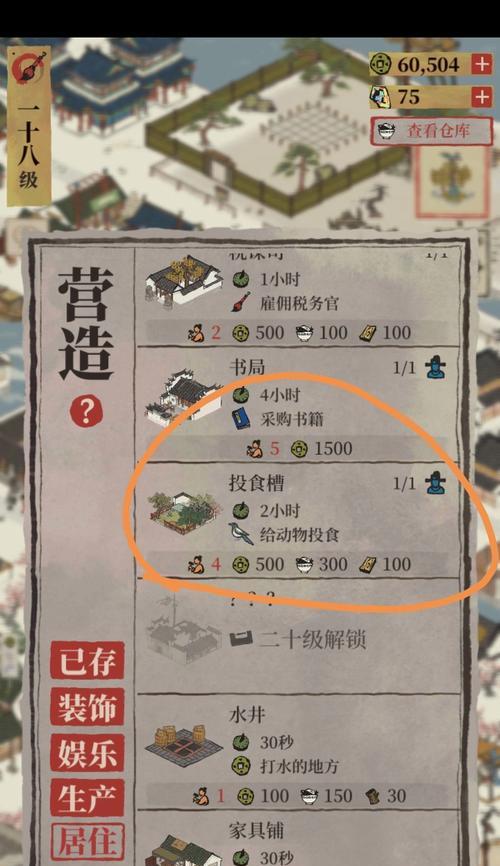Click the blue book icon beside 采购书籍
The image size is (500, 866).
coord(240,419)
